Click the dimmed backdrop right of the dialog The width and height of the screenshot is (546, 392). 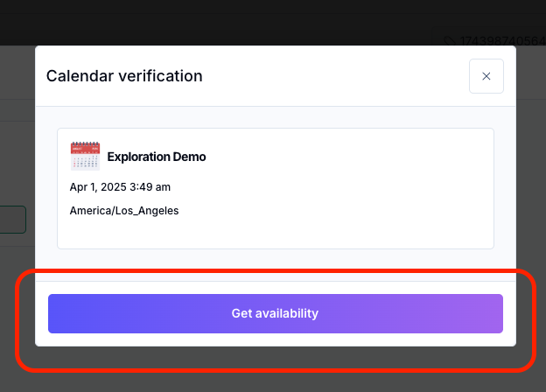530,175
